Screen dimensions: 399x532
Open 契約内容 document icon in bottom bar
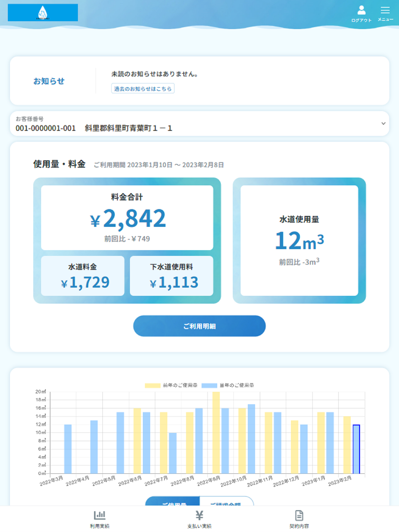(x=299, y=515)
